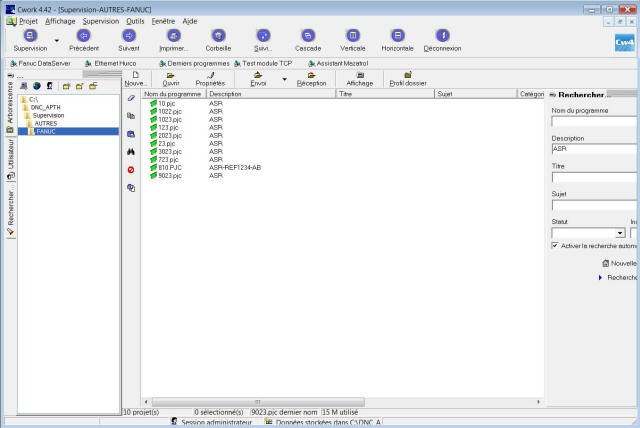The width and height of the screenshot is (640, 428).
Task: Click the Fanuc DataServer shortcut
Action: pos(40,62)
